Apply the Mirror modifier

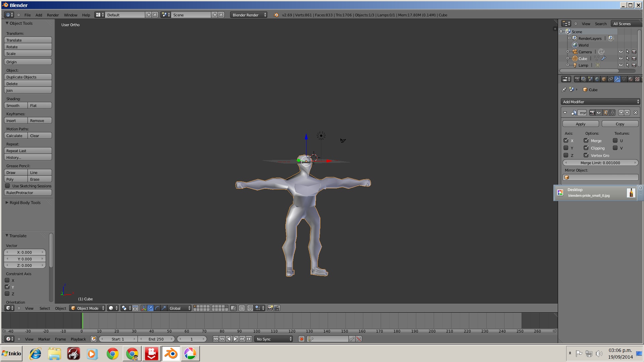580,124
